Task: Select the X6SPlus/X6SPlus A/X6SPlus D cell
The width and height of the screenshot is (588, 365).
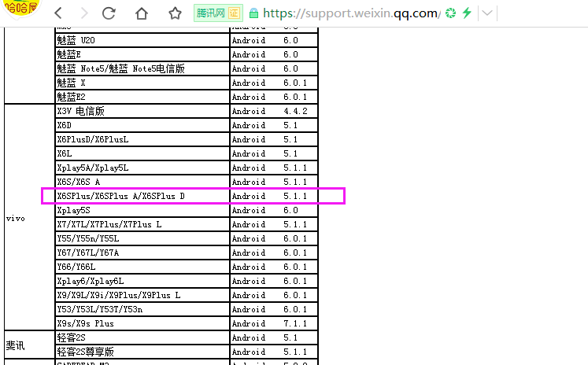Action: (x=142, y=196)
